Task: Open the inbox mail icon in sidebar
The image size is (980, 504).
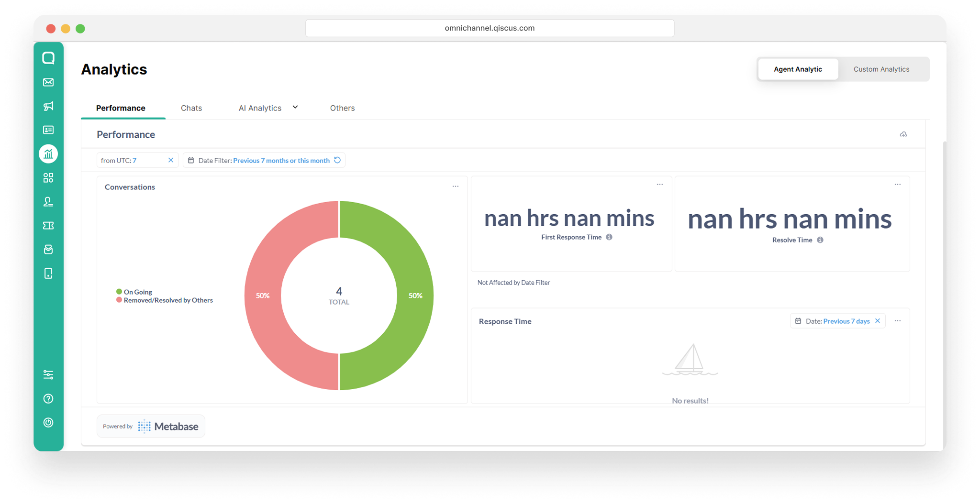Action: pyautogui.click(x=48, y=82)
